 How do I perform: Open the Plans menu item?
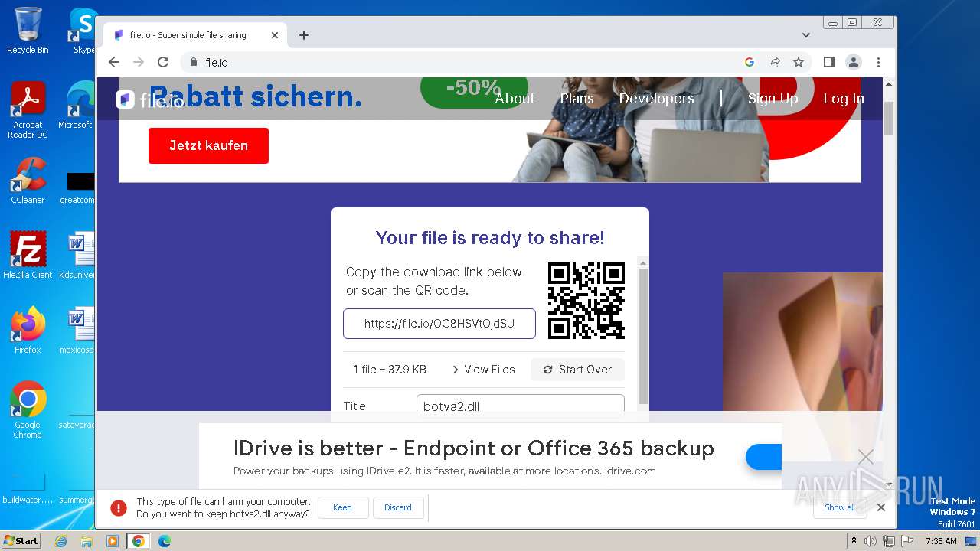coord(577,98)
